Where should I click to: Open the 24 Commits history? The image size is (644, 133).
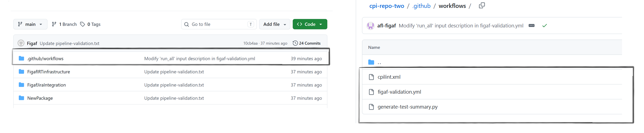[x=307, y=43]
